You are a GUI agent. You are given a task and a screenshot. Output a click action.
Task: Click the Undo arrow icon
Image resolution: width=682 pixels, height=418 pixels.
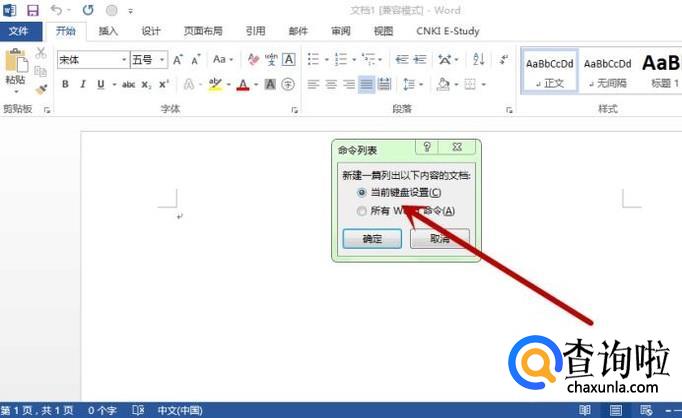coord(56,10)
